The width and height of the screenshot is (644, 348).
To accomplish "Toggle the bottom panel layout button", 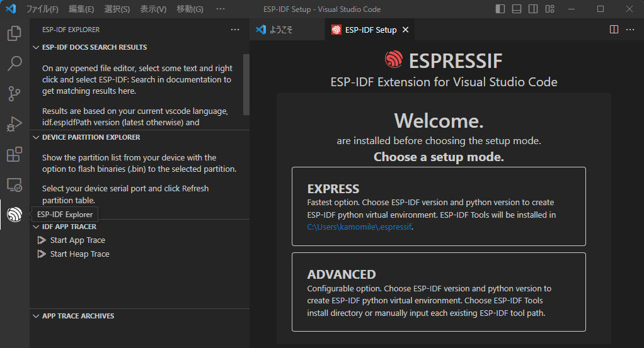I will tap(517, 9).
